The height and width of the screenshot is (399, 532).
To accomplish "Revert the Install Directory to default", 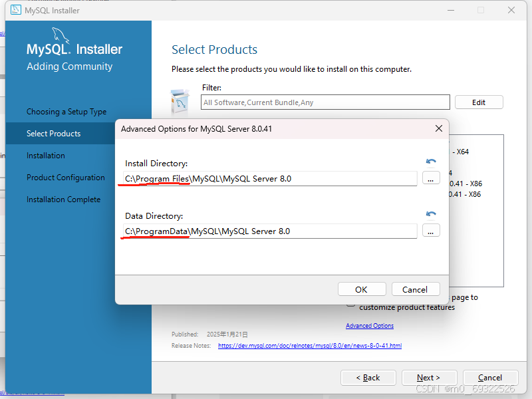I will pos(431,162).
